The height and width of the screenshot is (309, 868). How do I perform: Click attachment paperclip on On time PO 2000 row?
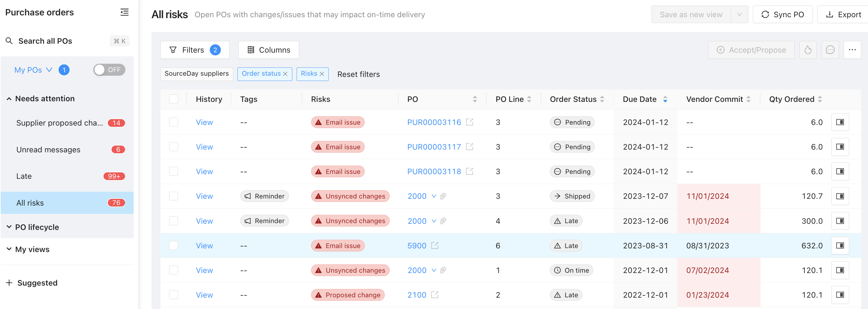click(x=443, y=270)
